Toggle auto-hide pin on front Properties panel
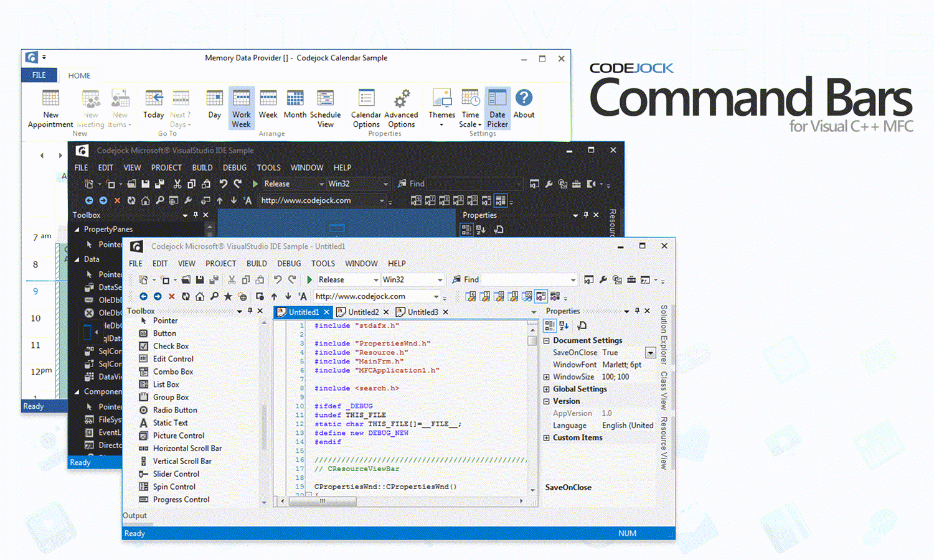 637,311
